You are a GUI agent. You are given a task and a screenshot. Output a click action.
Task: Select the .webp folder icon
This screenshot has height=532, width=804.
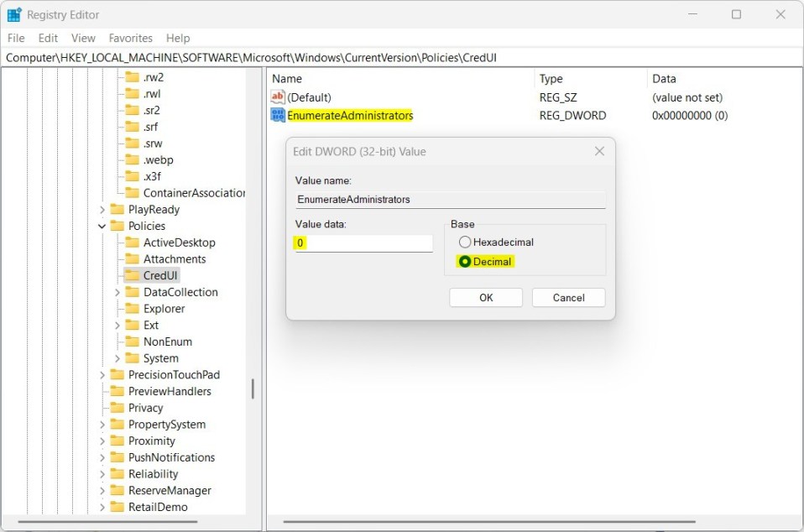click(133, 160)
